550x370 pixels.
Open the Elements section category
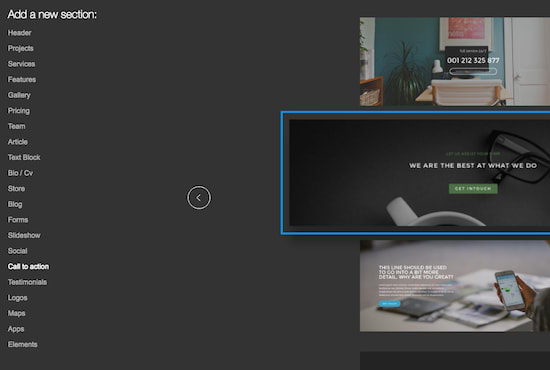pyautogui.click(x=23, y=344)
